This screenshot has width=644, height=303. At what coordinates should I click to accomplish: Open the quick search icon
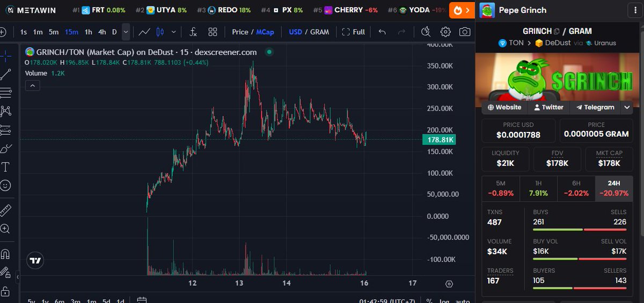(x=426, y=32)
